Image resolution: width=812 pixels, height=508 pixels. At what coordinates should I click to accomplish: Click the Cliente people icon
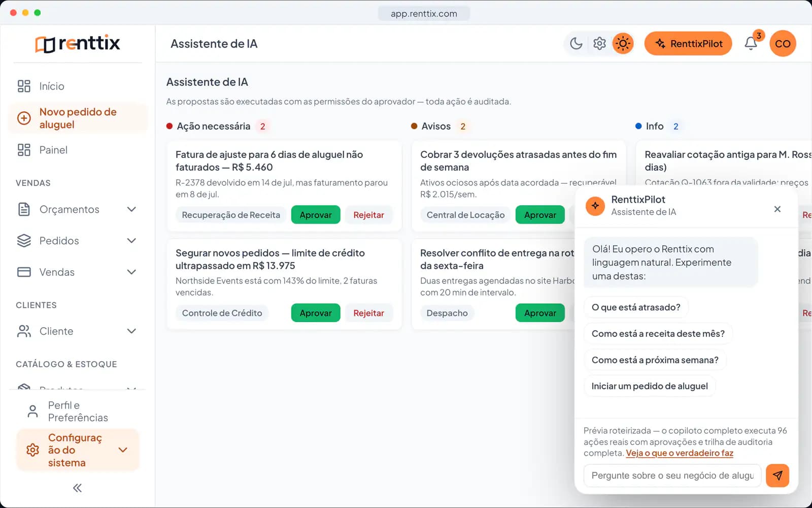click(x=24, y=331)
